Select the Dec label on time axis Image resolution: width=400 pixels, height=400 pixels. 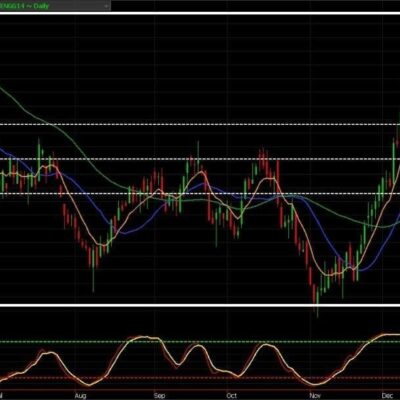(x=387, y=396)
